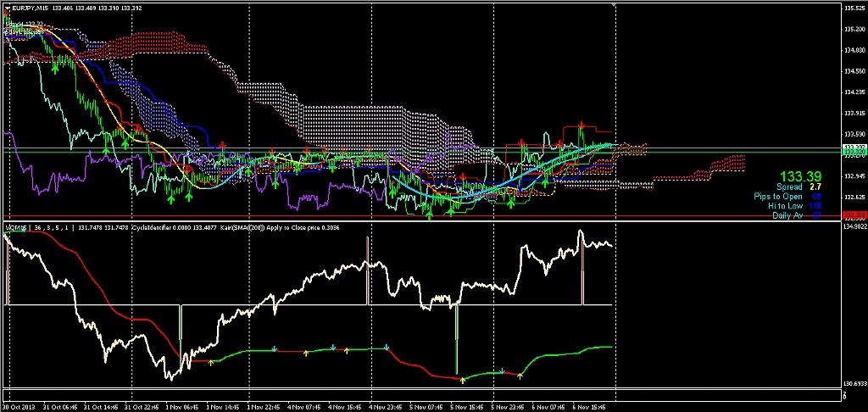The height and width of the screenshot is (412, 868).
Task: Click the yellow up arrow at the indicator line's lowest point
Action: click(463, 380)
